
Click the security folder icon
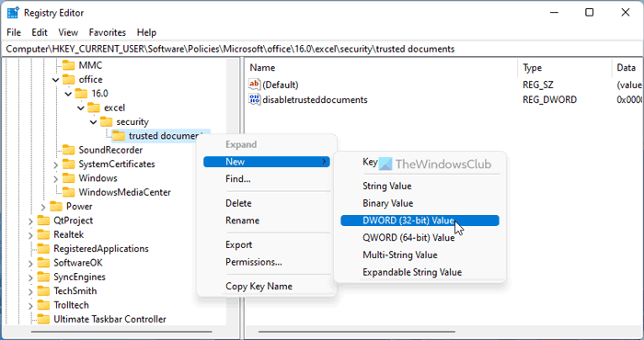coord(107,122)
